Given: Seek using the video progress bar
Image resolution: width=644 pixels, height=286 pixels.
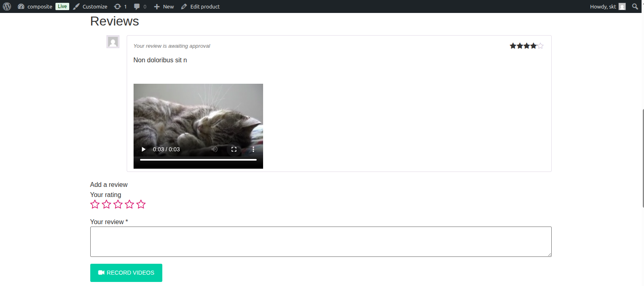Looking at the screenshot, I should [x=198, y=160].
